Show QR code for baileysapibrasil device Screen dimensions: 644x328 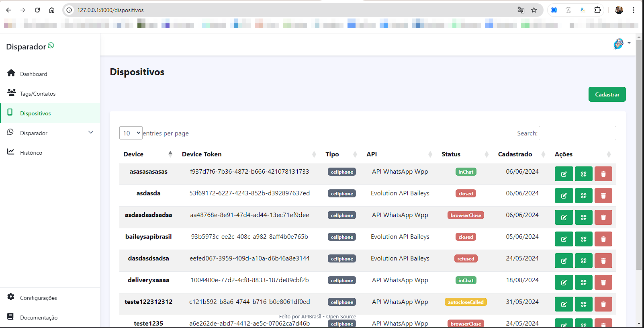[584, 239]
